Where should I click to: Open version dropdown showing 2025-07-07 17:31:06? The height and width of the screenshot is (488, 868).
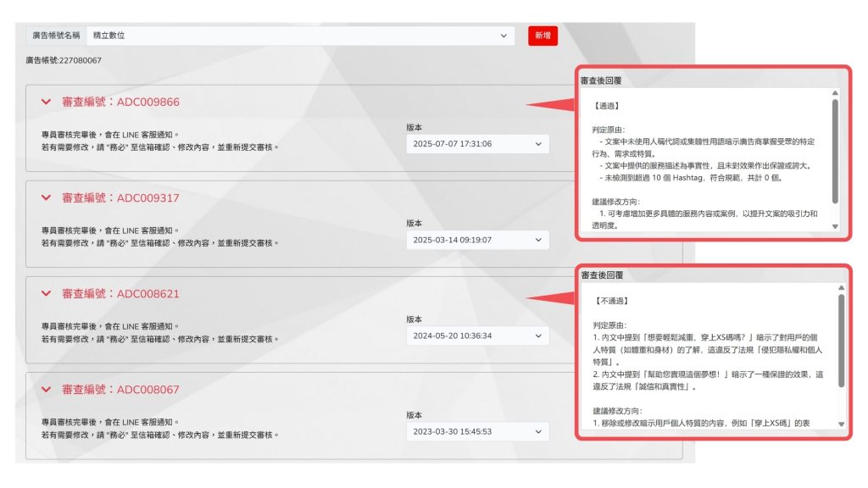[477, 144]
